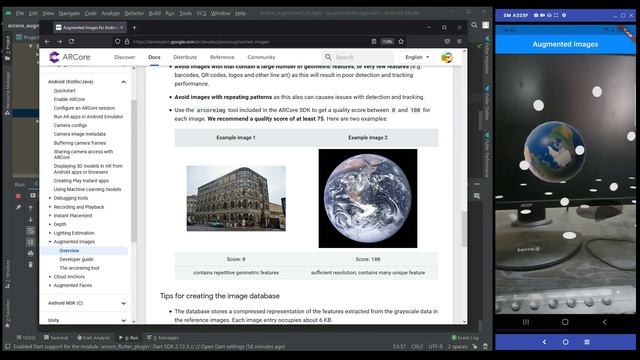This screenshot has height=360, width=640.
Task: Expand Cloud Anchors tree item
Action: pos(50,277)
